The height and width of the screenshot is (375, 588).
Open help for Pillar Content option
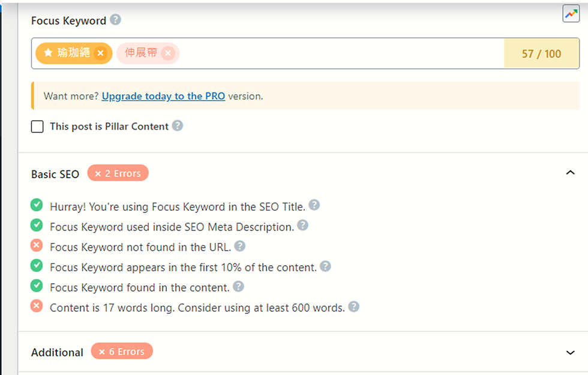178,125
